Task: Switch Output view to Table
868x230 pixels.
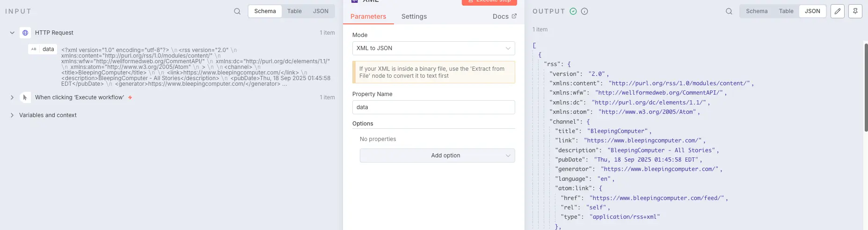Action: tap(786, 11)
